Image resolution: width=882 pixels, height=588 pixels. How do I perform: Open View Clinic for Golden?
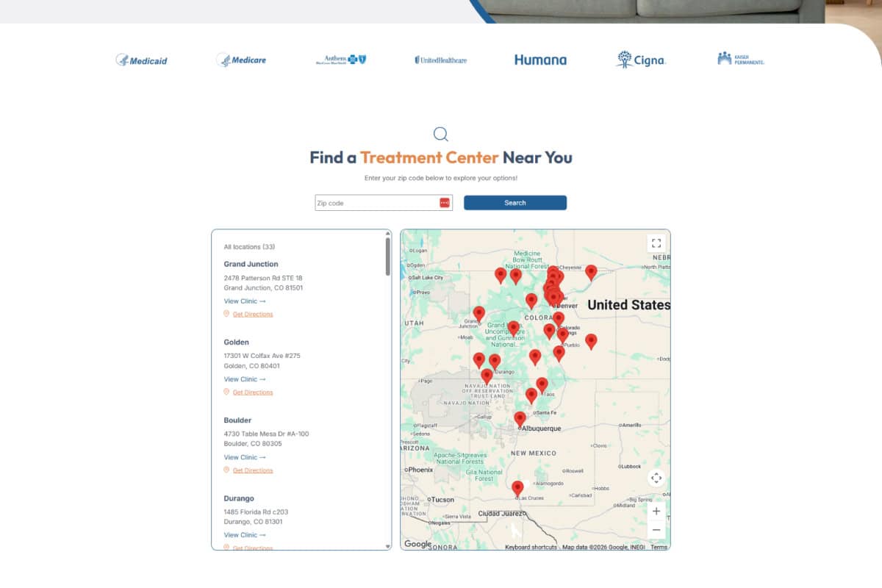click(x=245, y=379)
